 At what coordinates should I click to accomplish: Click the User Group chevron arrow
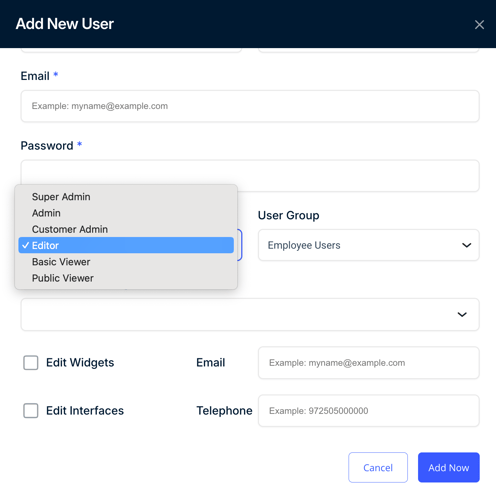tap(466, 245)
